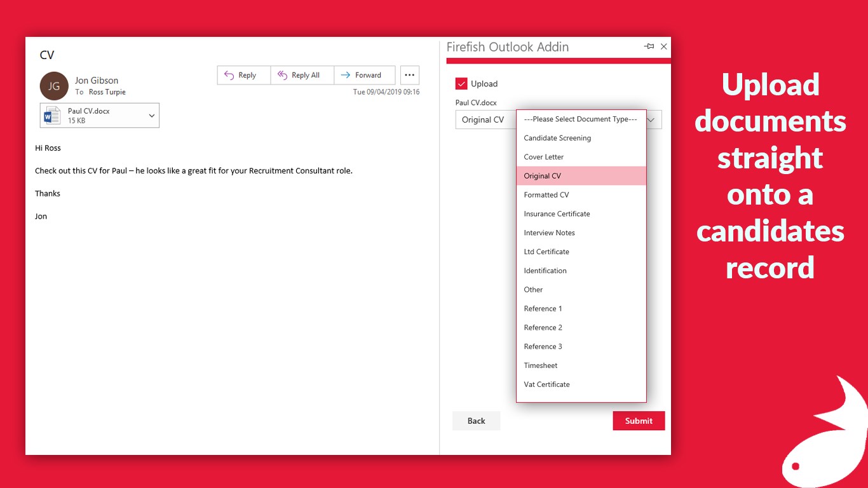Image resolution: width=868 pixels, height=488 pixels.
Task: Click the sentence about Recruitment Consultant role
Action: [194, 171]
